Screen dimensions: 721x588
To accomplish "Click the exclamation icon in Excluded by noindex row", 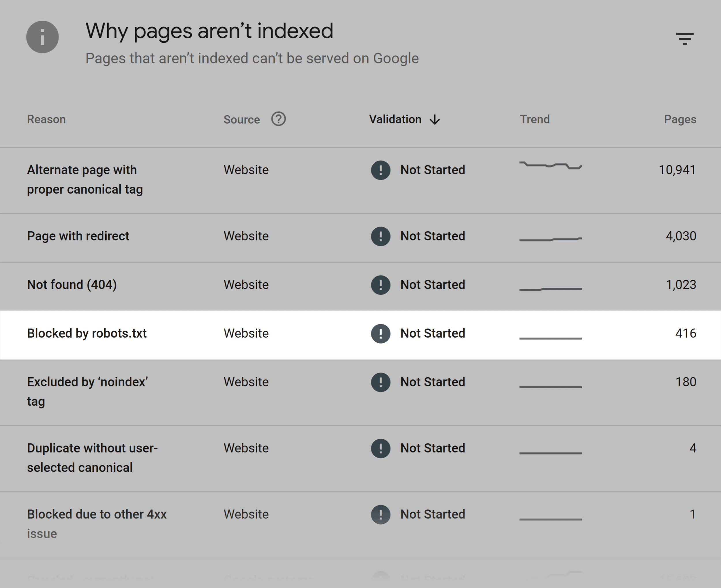I will coord(380,382).
